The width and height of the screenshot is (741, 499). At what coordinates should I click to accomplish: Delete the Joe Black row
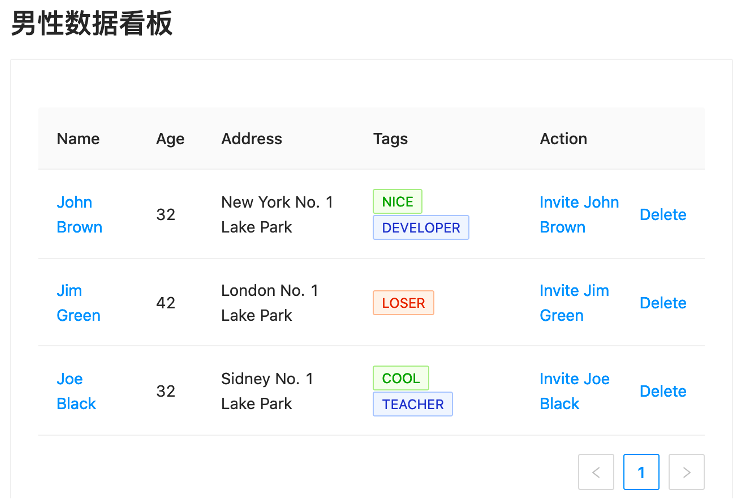(x=663, y=391)
